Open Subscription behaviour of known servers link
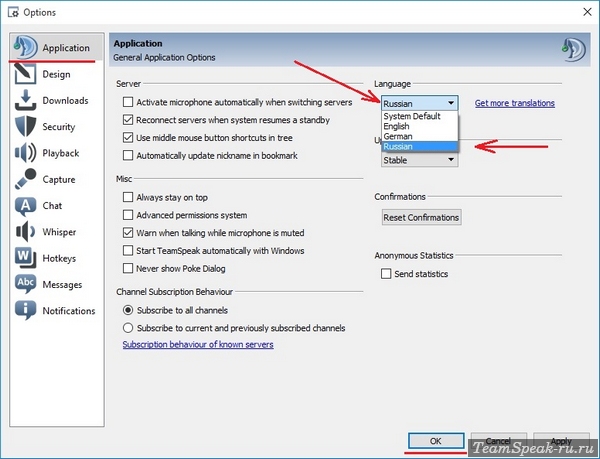The width and height of the screenshot is (600, 459). 198,345
